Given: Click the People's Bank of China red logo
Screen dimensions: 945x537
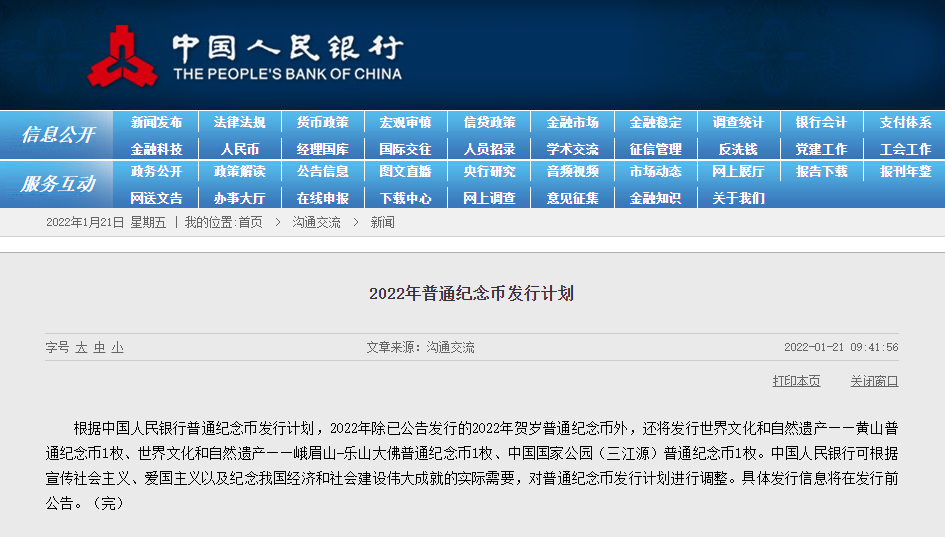Looking at the screenshot, I should 122,56.
